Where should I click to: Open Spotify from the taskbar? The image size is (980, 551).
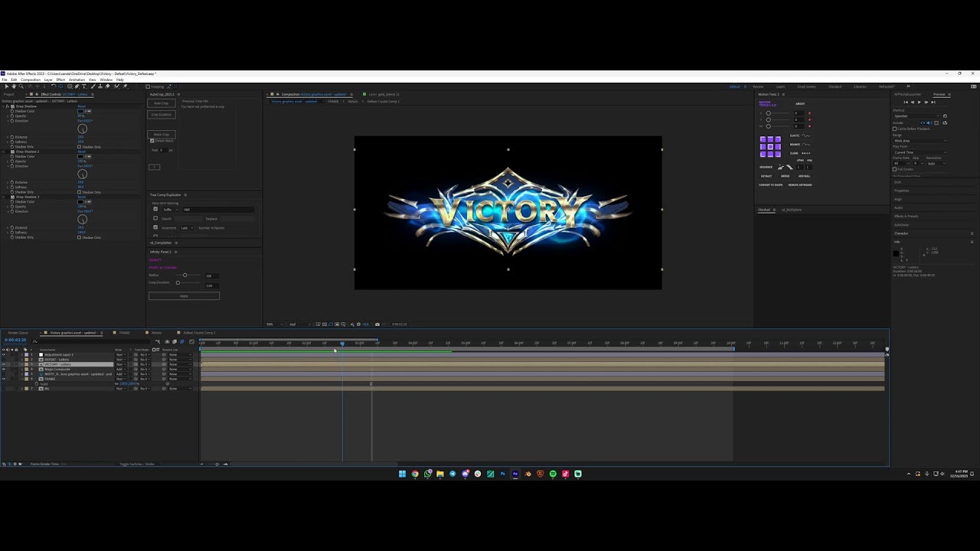[x=553, y=474]
